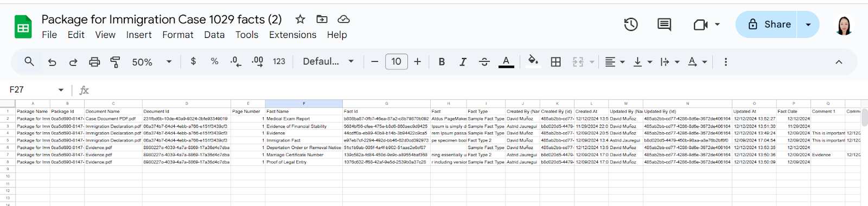Screen dimensions: 868x206
Task: Open the Insert menu
Action: [x=139, y=35]
